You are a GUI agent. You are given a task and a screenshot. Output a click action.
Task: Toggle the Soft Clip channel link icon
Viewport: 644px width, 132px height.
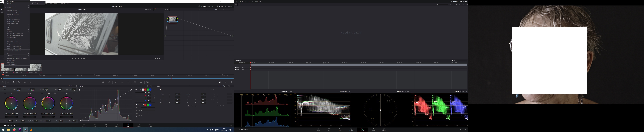click(x=144, y=105)
